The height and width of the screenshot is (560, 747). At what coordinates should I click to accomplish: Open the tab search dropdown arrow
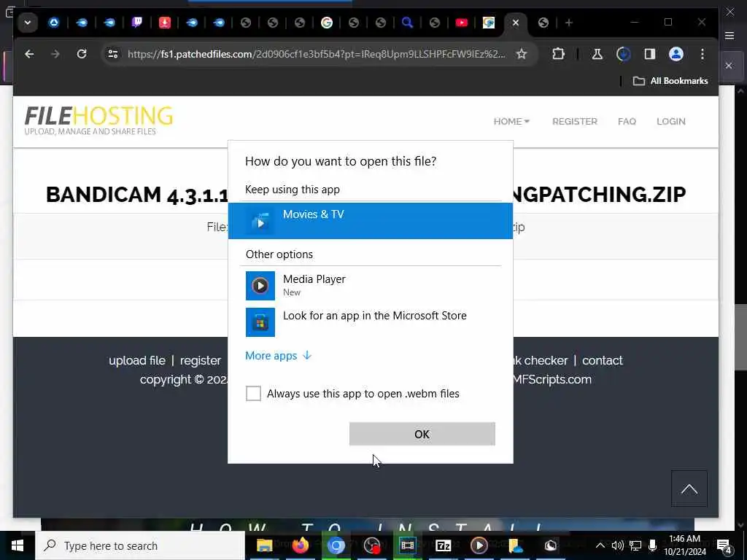tap(28, 23)
